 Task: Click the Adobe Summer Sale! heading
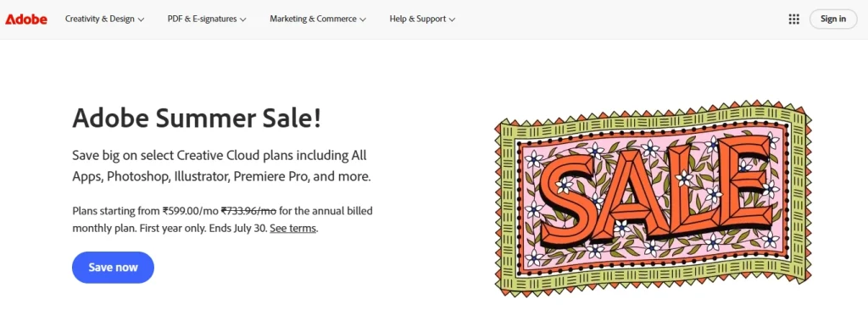[x=197, y=119]
